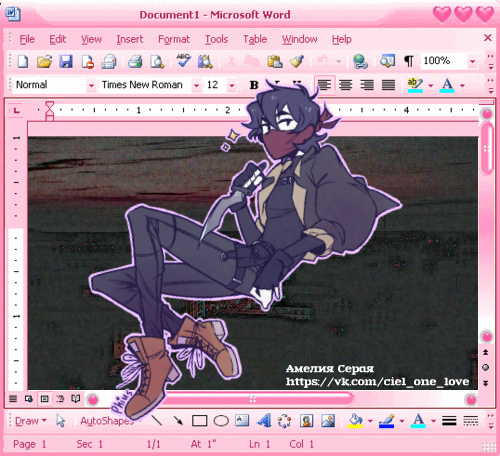Viewport: 500px width, 456px height.
Task: Open the font size 12 dropdown
Action: click(x=232, y=86)
